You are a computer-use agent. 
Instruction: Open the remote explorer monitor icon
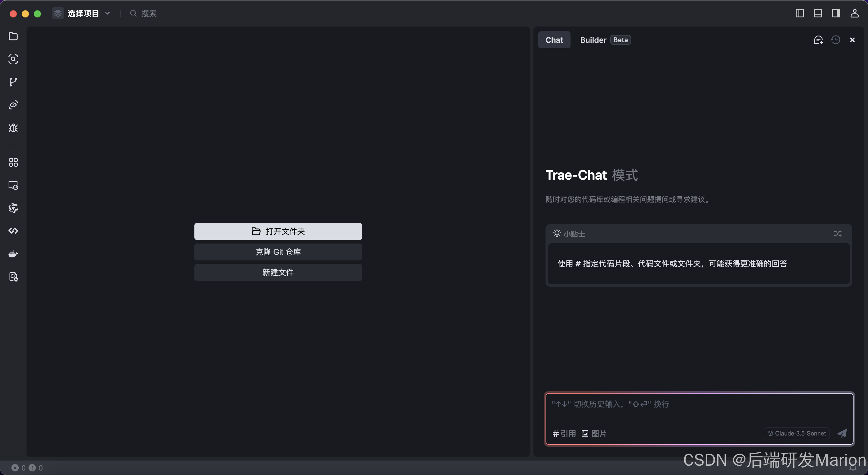click(13, 185)
